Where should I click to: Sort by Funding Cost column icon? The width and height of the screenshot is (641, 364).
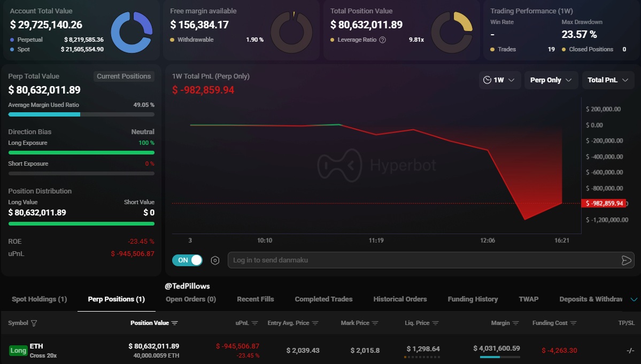pos(574,323)
